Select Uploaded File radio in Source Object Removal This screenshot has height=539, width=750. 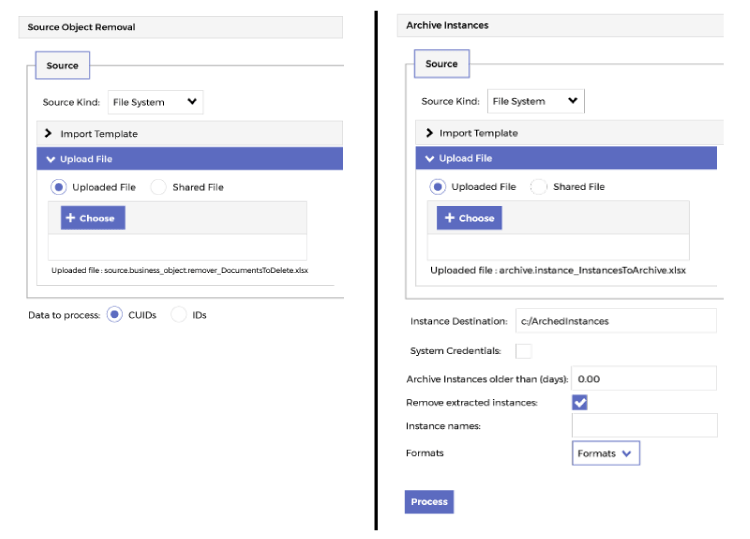pos(58,187)
